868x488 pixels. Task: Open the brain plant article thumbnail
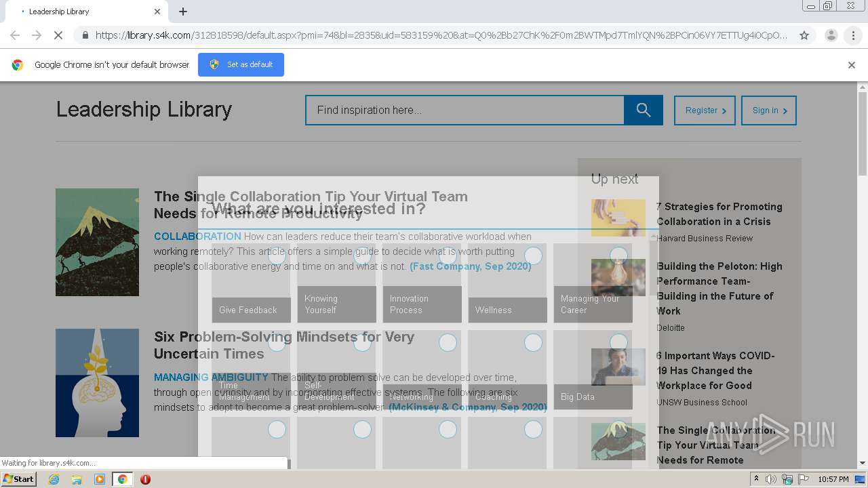click(x=97, y=383)
